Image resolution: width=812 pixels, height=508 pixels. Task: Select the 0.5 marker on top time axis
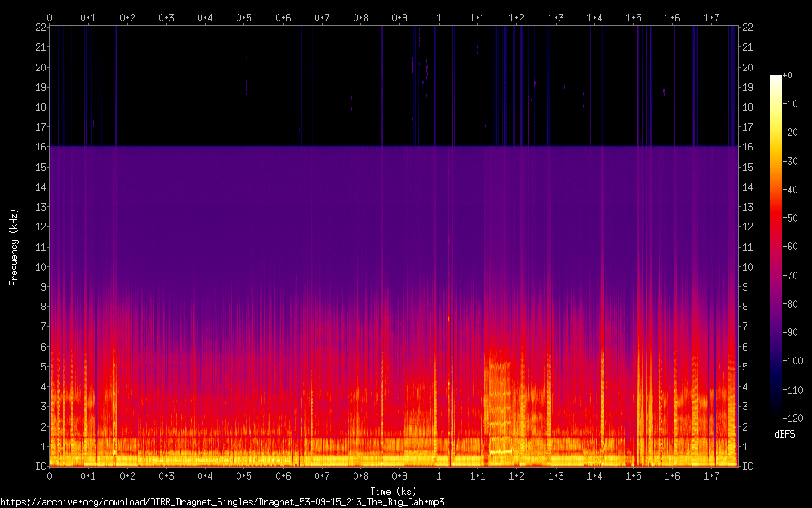tap(244, 17)
